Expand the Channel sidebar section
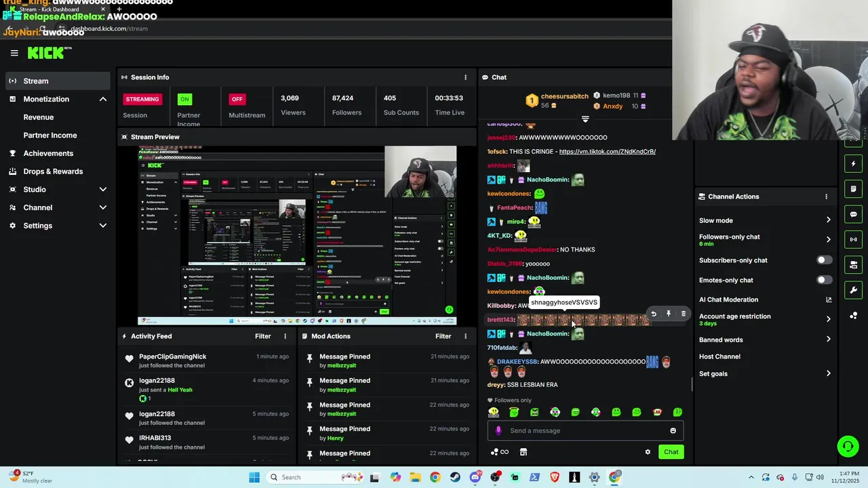This screenshot has height=488, width=868. point(103,207)
